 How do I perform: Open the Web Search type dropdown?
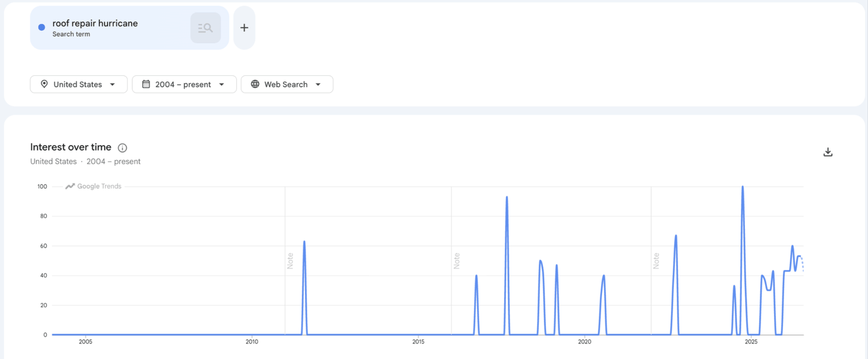point(287,84)
